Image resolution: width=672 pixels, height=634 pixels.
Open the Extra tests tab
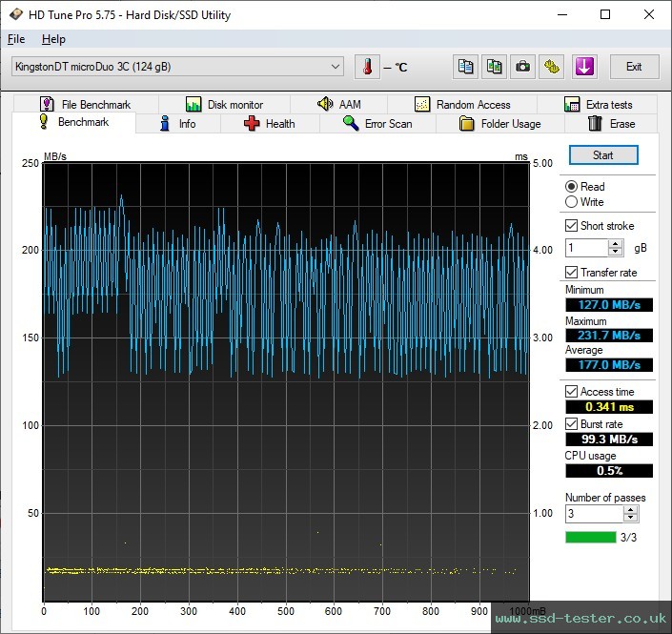tap(598, 104)
